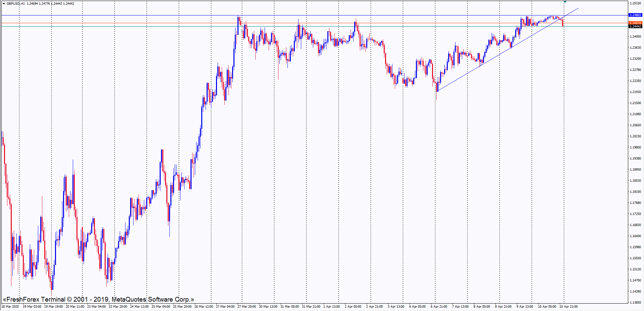644x311 pixels.
Task: Click the 18 Mar 2020 date label
Action: pos(10,307)
